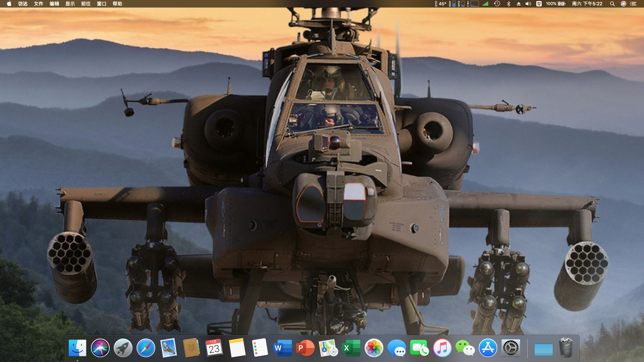This screenshot has height=362, width=644.
Task: Expand the battery status menu
Action: tap(556, 4)
